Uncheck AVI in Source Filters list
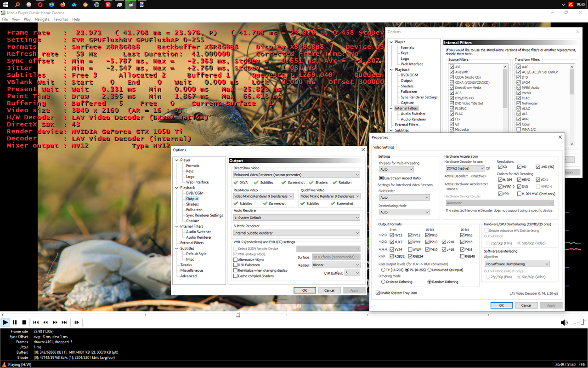The image size is (588, 368). [452, 67]
